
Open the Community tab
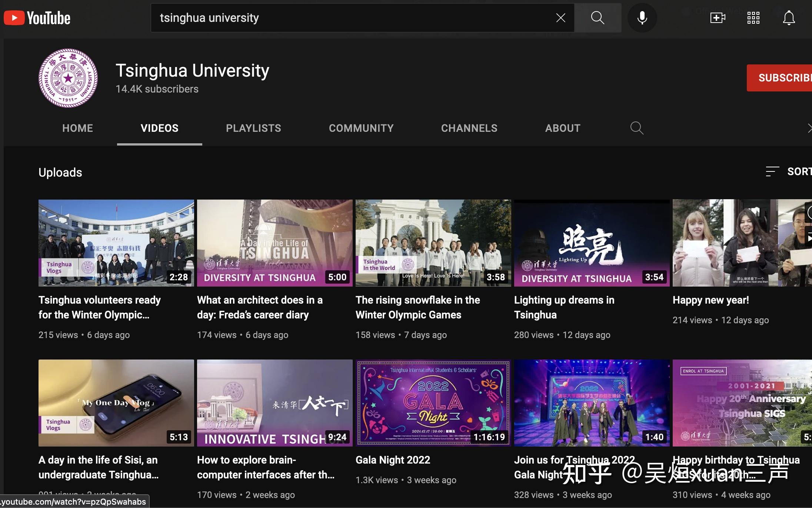(x=361, y=128)
